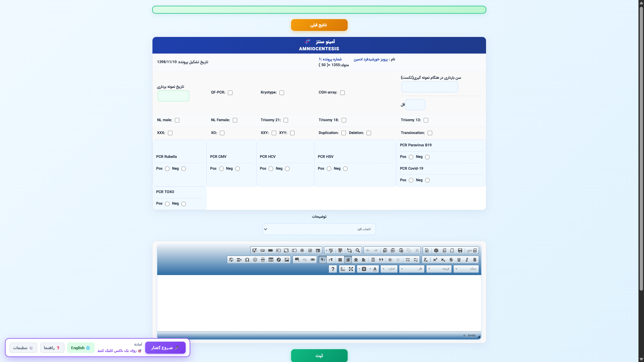Apply underline in the editor toolbar

pyautogui.click(x=459, y=260)
